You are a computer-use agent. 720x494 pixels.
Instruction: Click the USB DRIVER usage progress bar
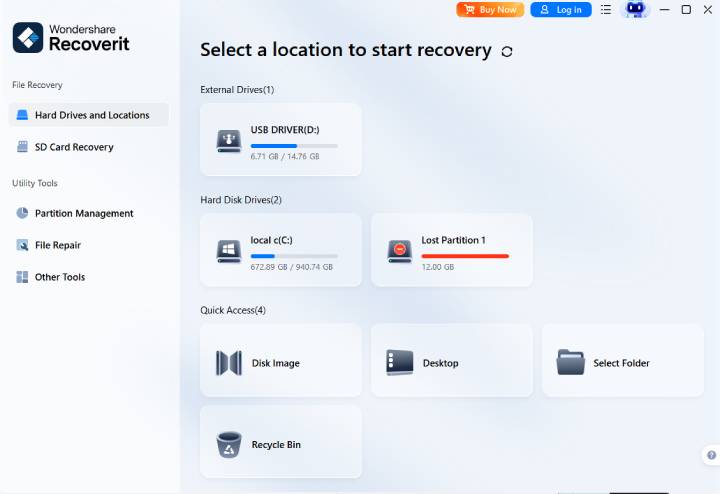pyautogui.click(x=294, y=146)
